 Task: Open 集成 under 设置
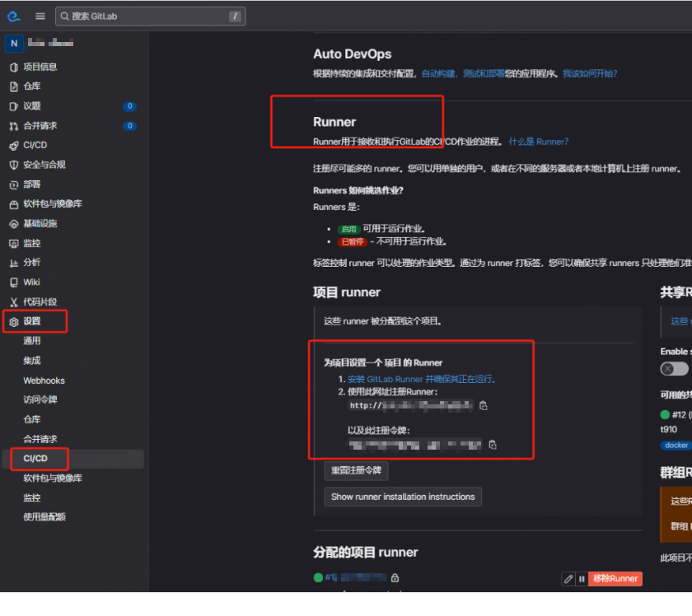[32, 361]
